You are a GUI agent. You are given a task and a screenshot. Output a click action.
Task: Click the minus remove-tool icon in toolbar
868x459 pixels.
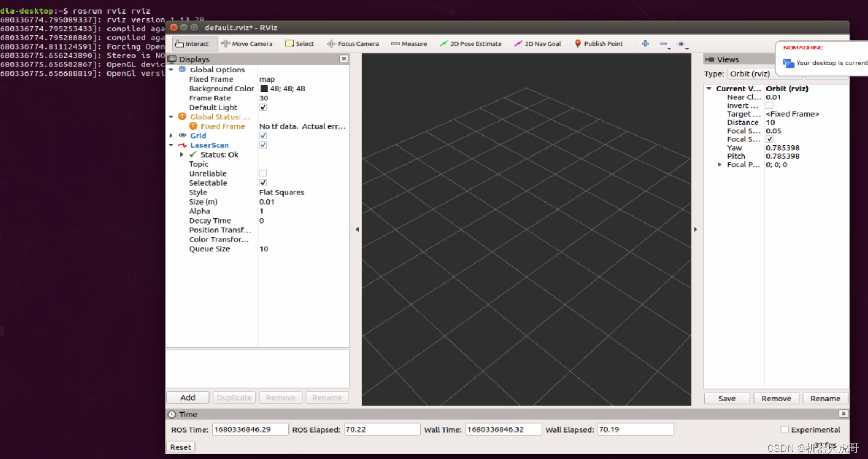coord(664,44)
